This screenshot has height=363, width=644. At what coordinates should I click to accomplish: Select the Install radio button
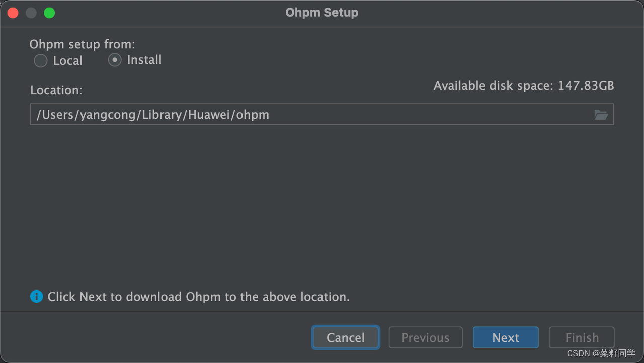click(115, 60)
